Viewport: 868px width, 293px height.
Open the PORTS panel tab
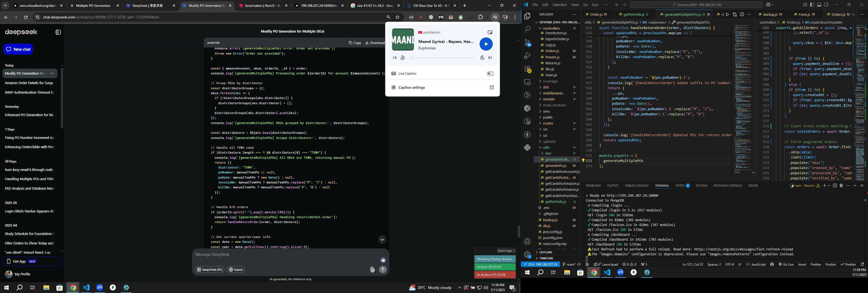pos(682,186)
